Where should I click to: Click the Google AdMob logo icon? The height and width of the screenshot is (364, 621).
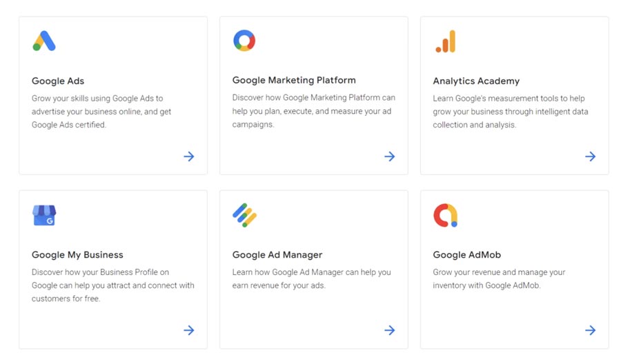pyautogui.click(x=445, y=215)
